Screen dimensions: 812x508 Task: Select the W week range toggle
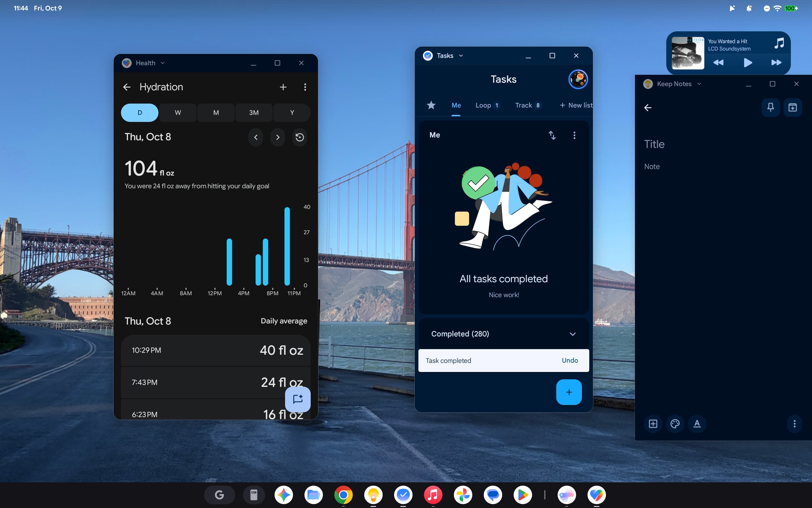pyautogui.click(x=178, y=113)
